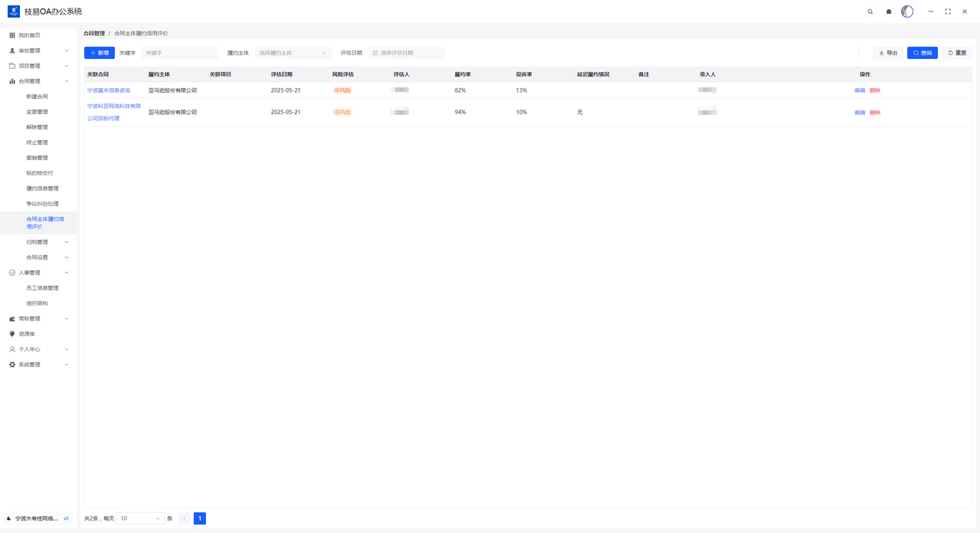The image size is (980, 533).
Task: Click the user avatar in top bar
Action: 907,11
